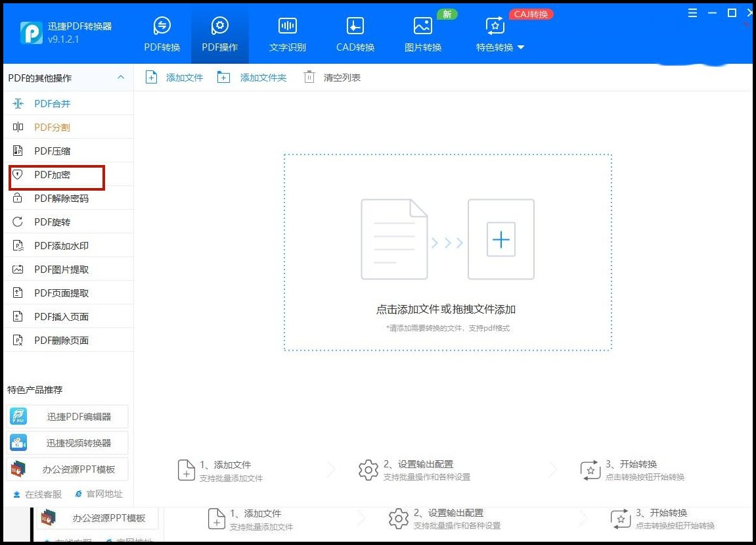The width and height of the screenshot is (756, 545).
Task: Select the PDF解除密码 password removal tool
Action: pos(58,198)
